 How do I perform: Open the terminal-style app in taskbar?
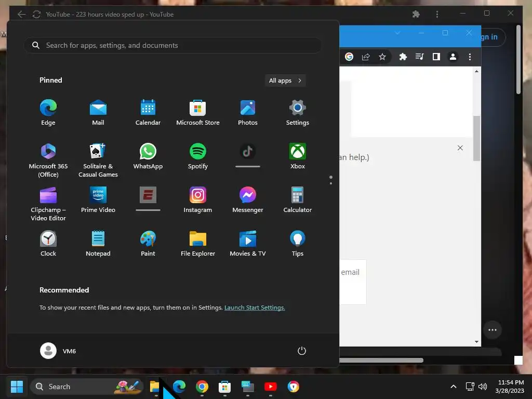248,387
